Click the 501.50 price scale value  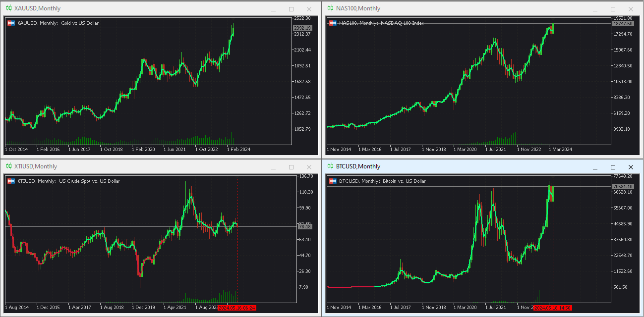pos(621,287)
